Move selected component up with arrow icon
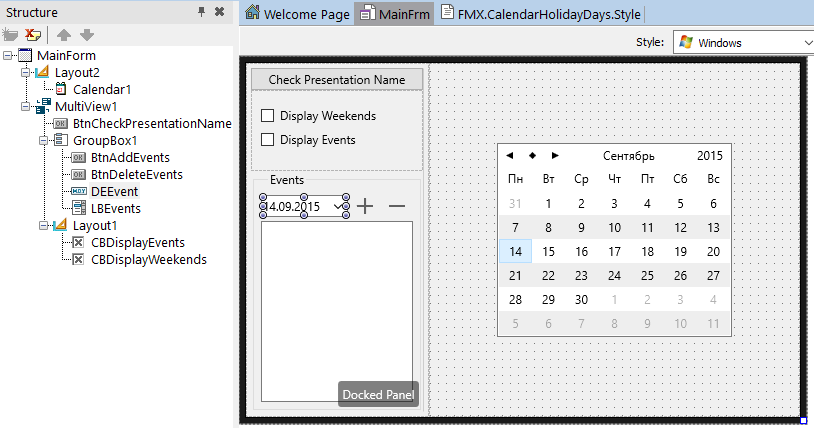Image resolution: width=814 pixels, height=428 pixels. pyautogui.click(x=63, y=35)
